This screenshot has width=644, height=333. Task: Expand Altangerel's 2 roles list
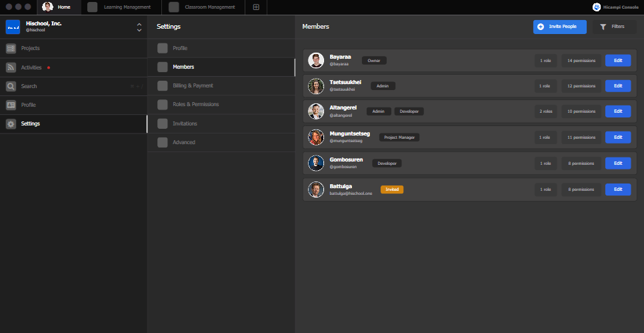(x=545, y=111)
